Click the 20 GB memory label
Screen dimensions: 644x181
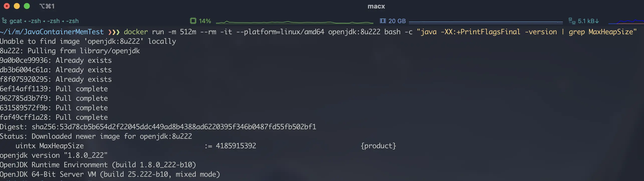point(397,21)
